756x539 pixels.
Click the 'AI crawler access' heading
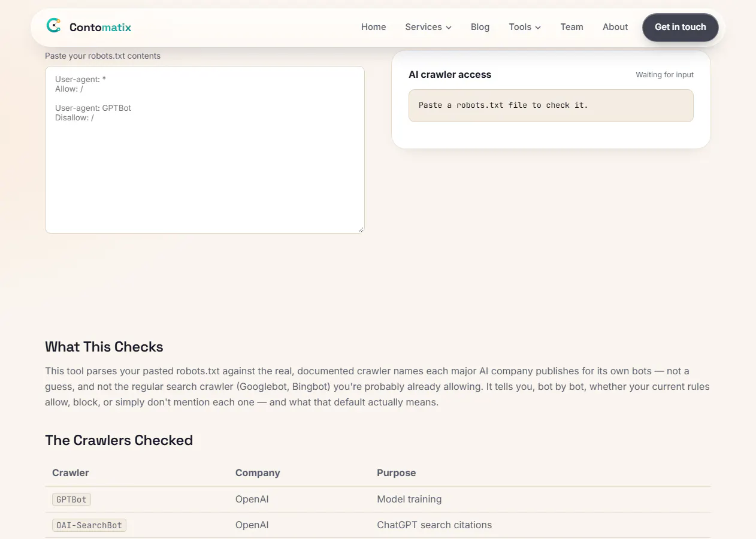450,75
